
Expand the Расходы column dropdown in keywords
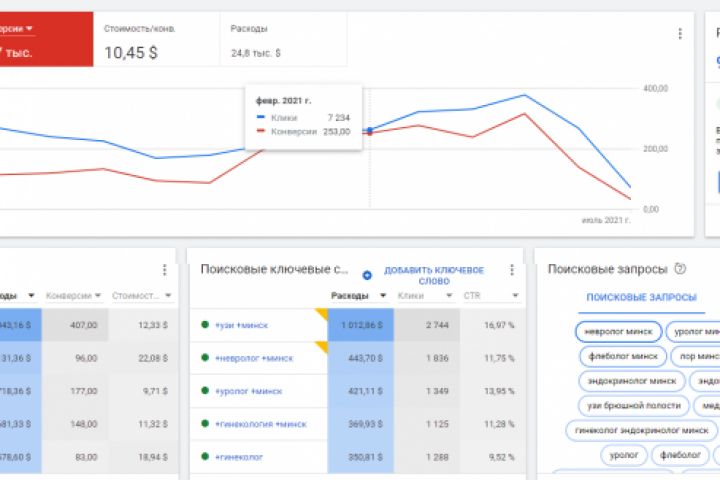tap(383, 296)
